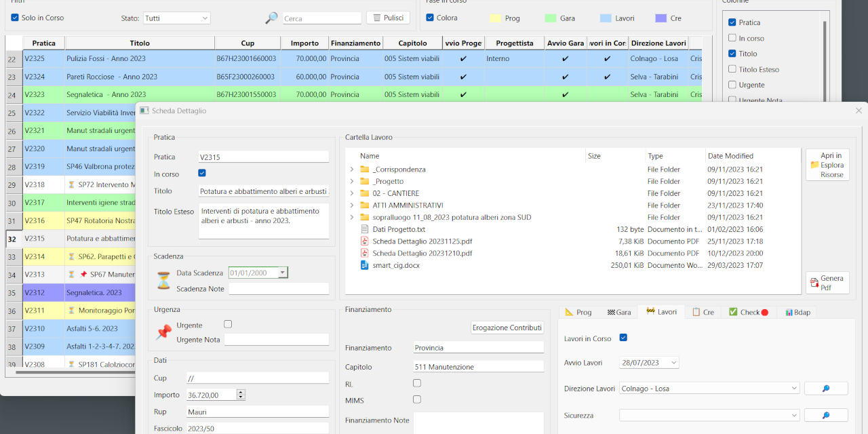Click the Erogazione Contributi button
Screen dimensions: 868x434
[x=507, y=327]
